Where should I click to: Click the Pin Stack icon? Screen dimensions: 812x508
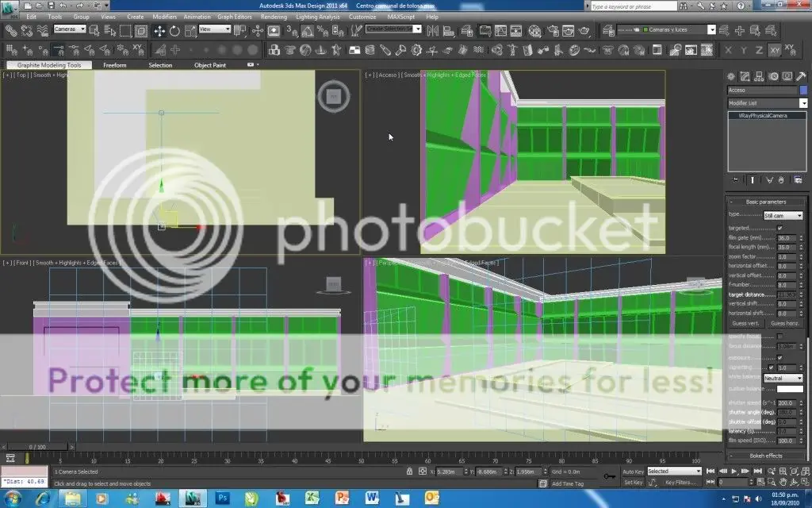click(735, 180)
